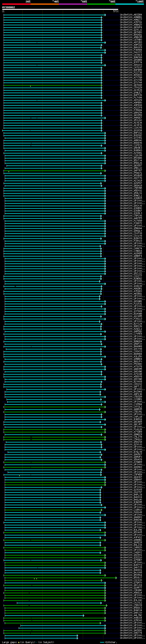
Task: Click the cyan ~100% identity legend segment
Action: 130,4
